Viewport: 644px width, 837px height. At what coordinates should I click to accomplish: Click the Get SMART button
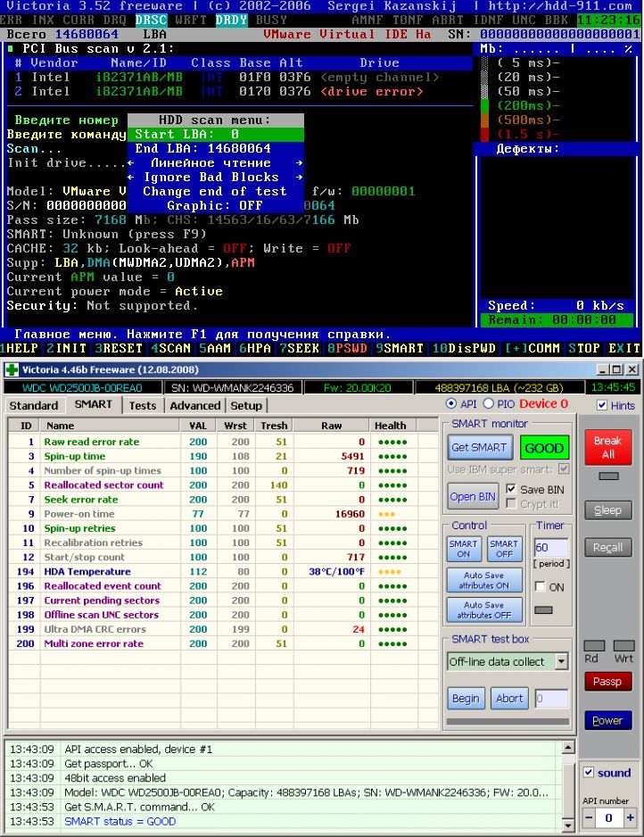480,447
